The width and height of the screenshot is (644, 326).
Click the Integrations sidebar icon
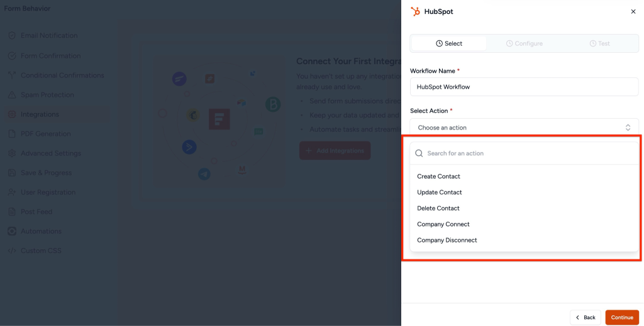pos(12,114)
